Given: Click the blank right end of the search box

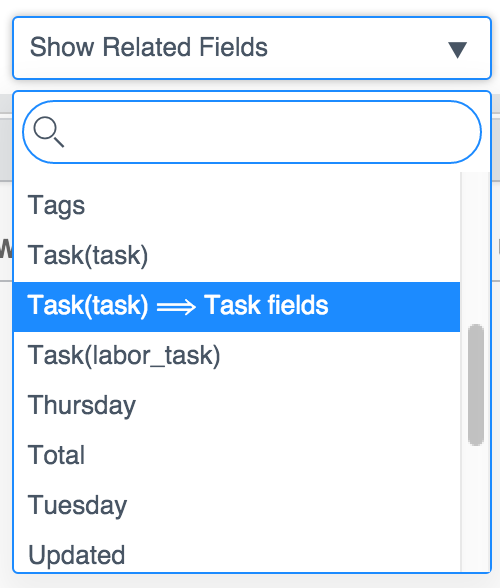Looking at the screenshot, I should (x=431, y=132).
